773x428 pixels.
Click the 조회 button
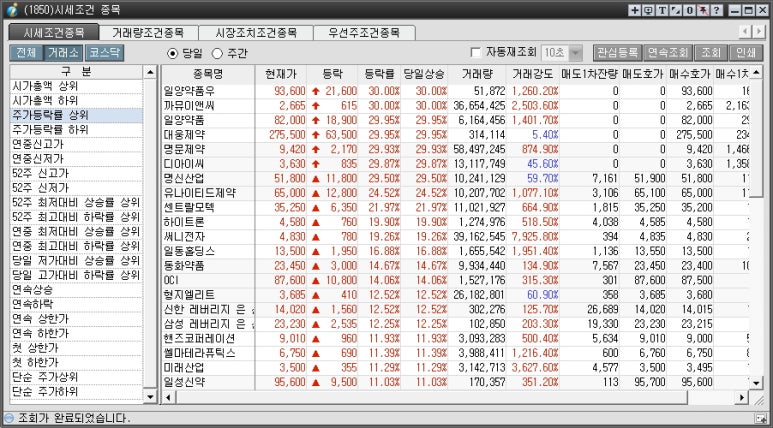710,53
